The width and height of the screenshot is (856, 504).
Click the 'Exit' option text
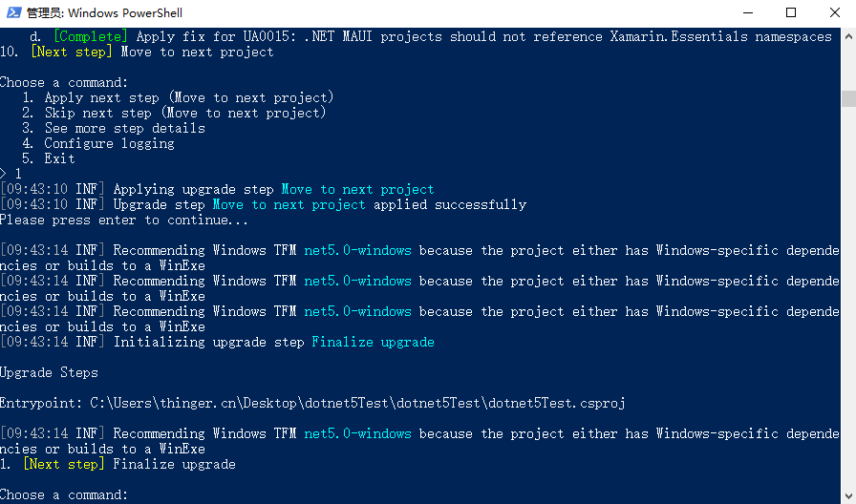point(59,158)
